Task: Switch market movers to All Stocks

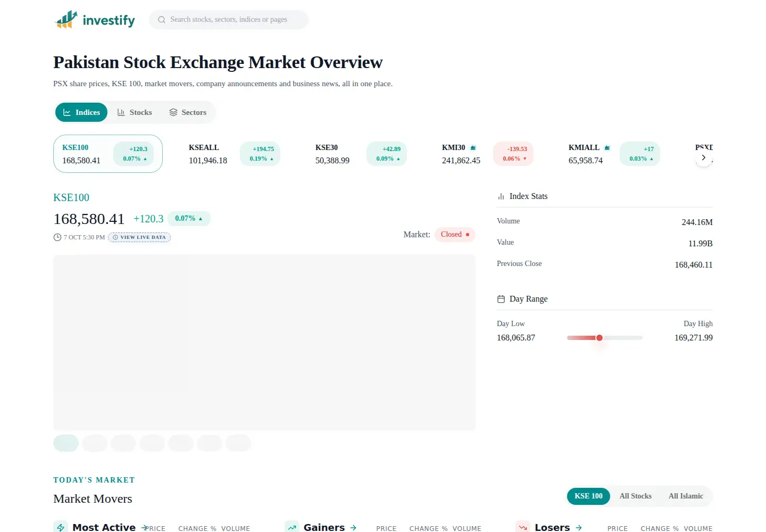Action: pos(636,496)
